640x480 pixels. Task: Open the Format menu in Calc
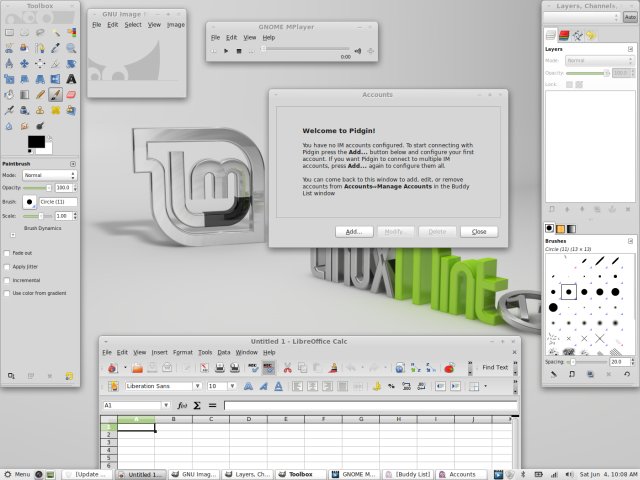[x=182, y=352]
